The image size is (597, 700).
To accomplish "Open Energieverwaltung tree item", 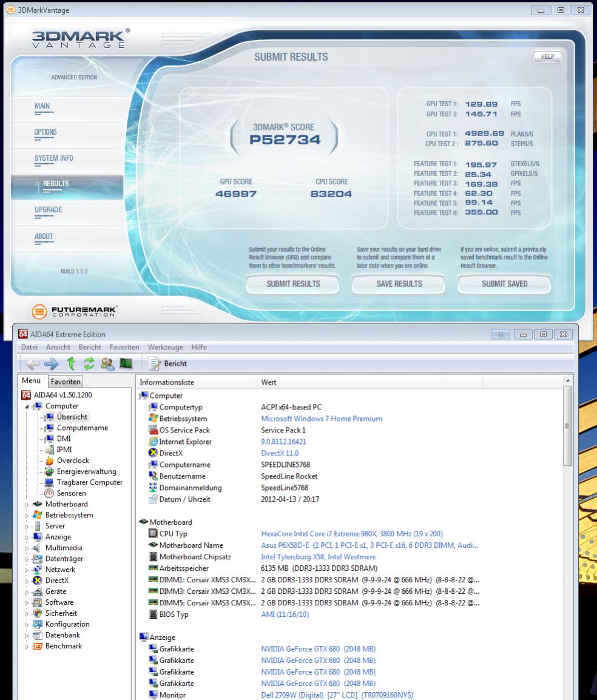I will [86, 471].
